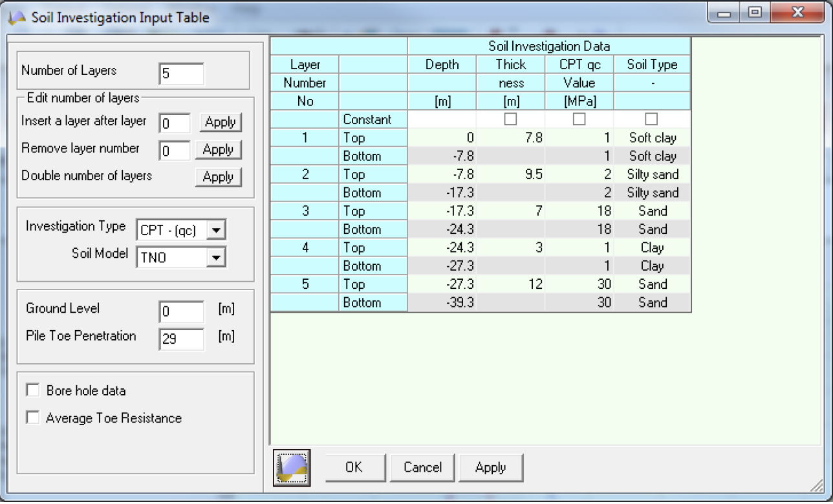Screen dimensions: 833x504
Task: Click the Number of Layers input field
Action: pos(180,74)
